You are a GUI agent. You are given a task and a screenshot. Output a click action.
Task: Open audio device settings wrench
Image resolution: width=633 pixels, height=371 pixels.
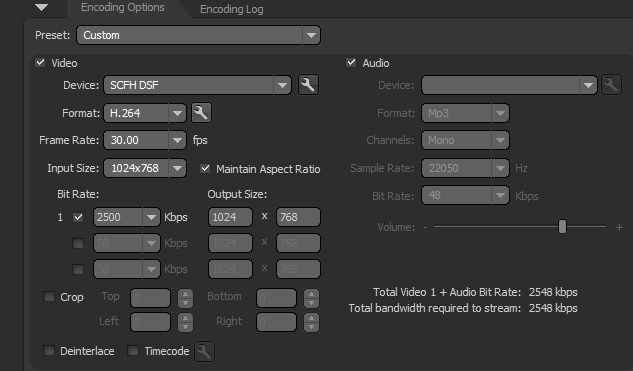click(611, 85)
